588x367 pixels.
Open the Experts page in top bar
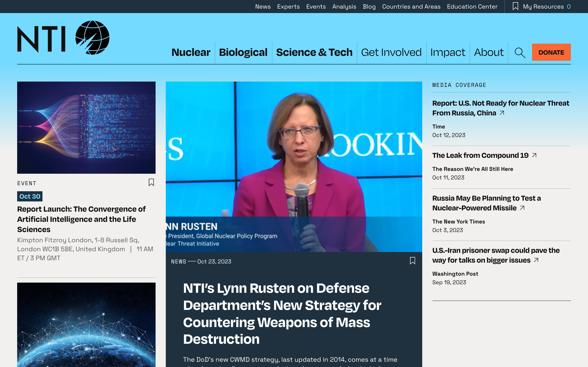pyautogui.click(x=288, y=7)
